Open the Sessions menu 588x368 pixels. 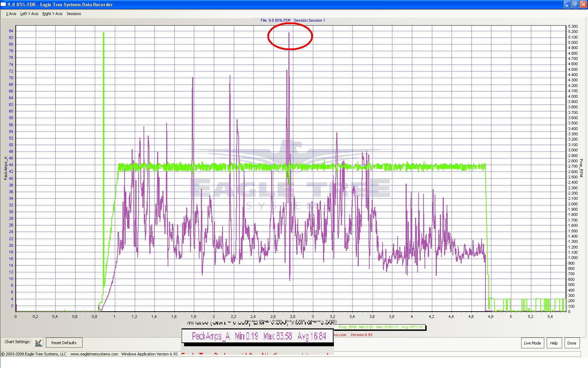click(73, 14)
